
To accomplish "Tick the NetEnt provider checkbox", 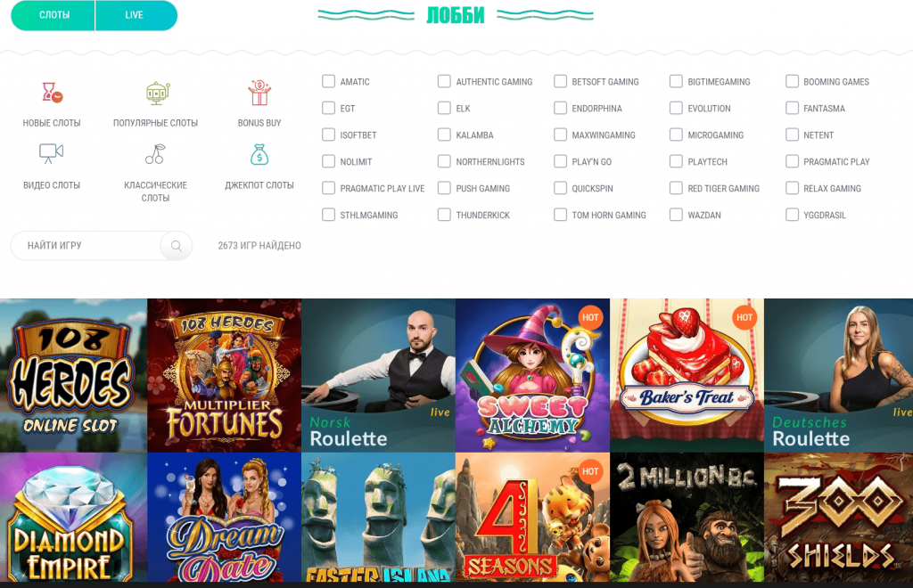I will tap(792, 135).
